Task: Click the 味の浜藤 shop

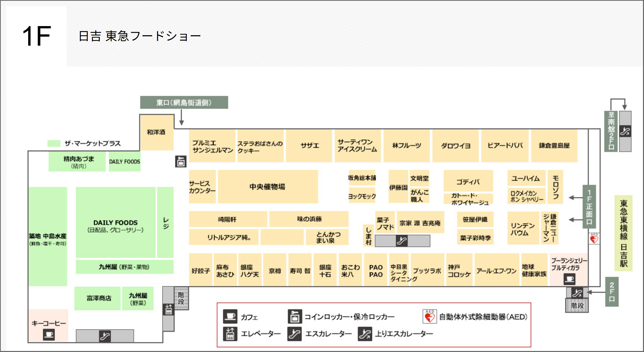Action: [x=309, y=219]
